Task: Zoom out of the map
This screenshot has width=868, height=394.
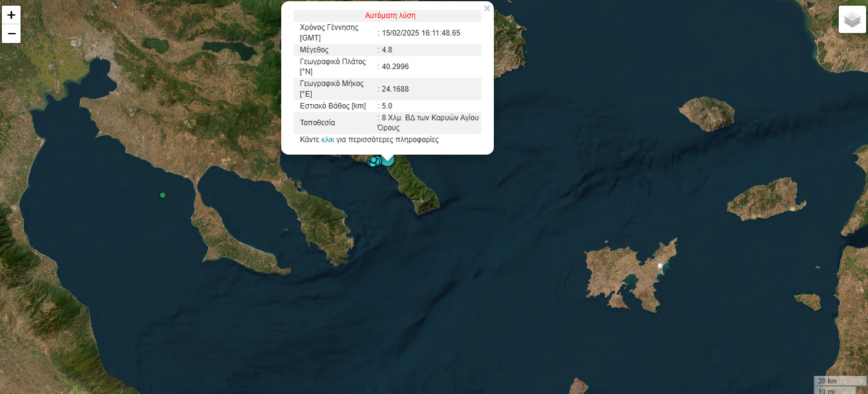Action: 11,34
